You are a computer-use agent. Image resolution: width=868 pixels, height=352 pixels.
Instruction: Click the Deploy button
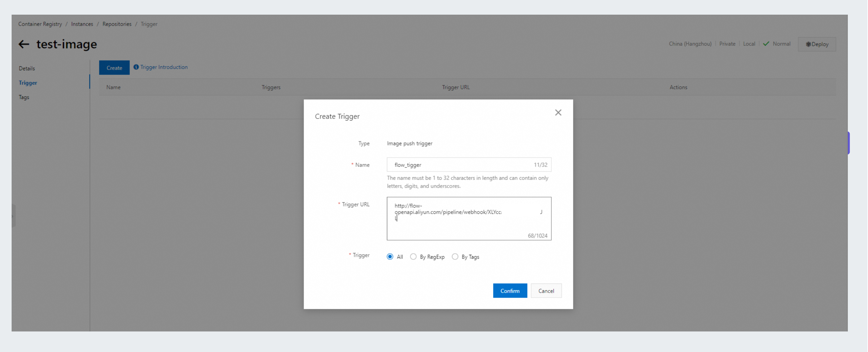[817, 44]
